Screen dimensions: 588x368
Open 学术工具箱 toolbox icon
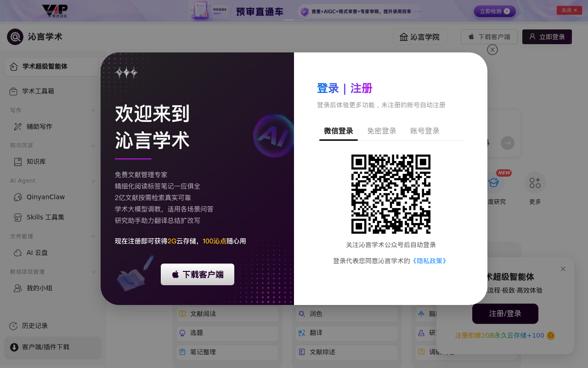(x=13, y=91)
